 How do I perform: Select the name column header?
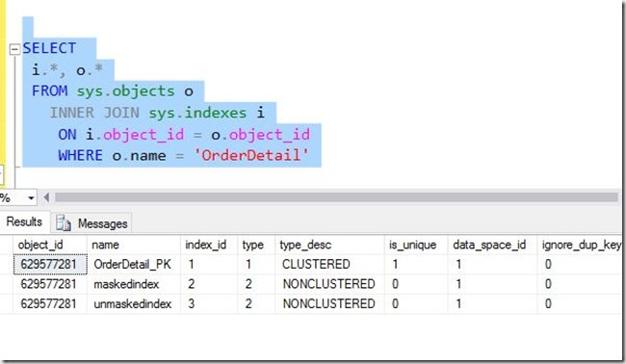coord(133,245)
